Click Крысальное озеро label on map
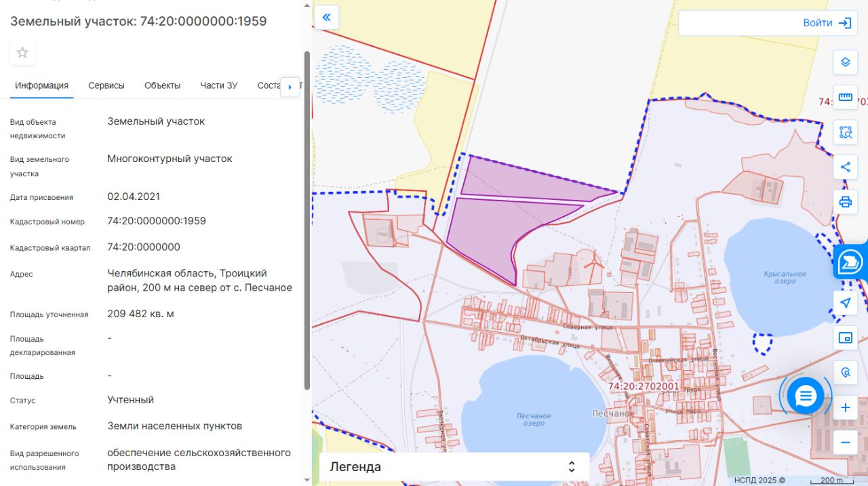This screenshot has height=486, width=868. click(785, 277)
